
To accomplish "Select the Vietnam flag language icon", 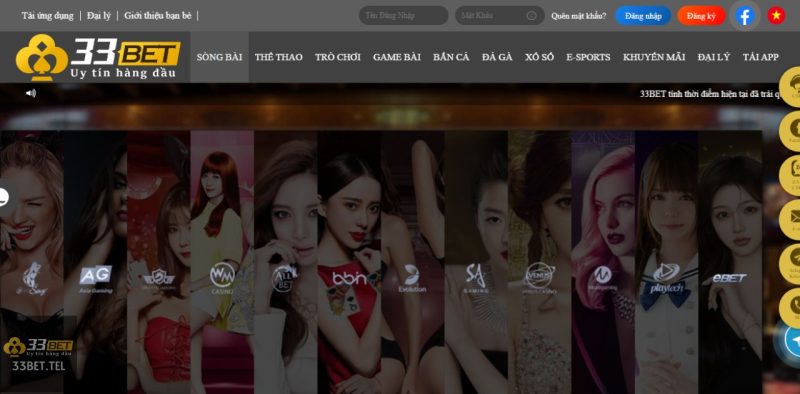I will click(x=776, y=16).
